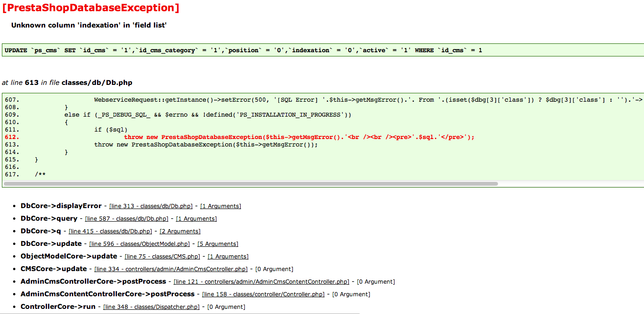This screenshot has height=314, width=644.
Task: Show 1 Arguments for ObjectModelCore->update
Action: coord(228,256)
